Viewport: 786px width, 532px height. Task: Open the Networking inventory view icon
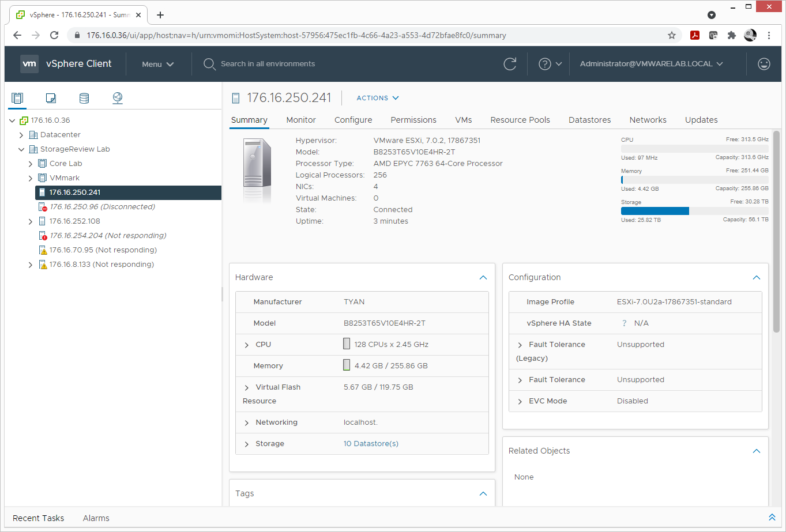coord(118,98)
